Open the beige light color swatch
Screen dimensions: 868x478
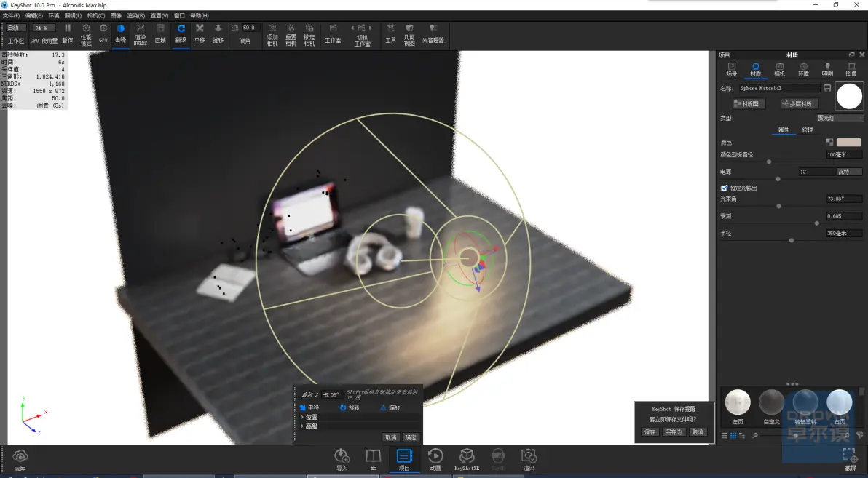848,142
